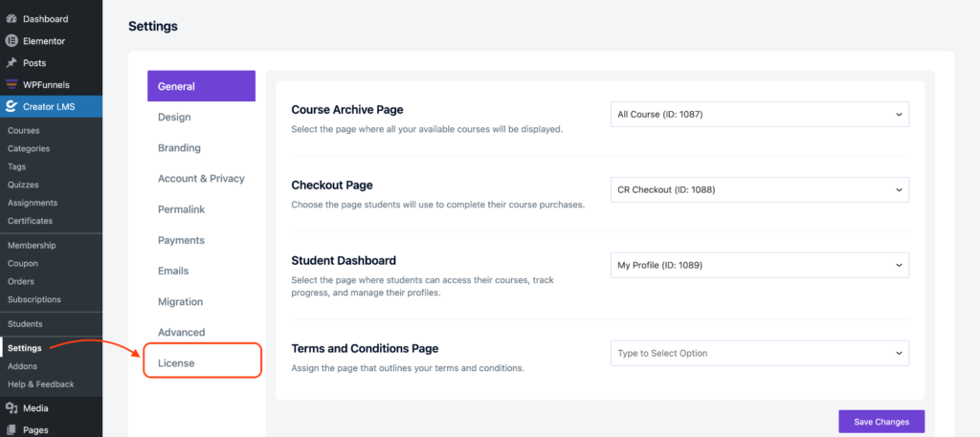Click the WPFunnels icon in sidebar
The image size is (980, 437).
pos(11,84)
